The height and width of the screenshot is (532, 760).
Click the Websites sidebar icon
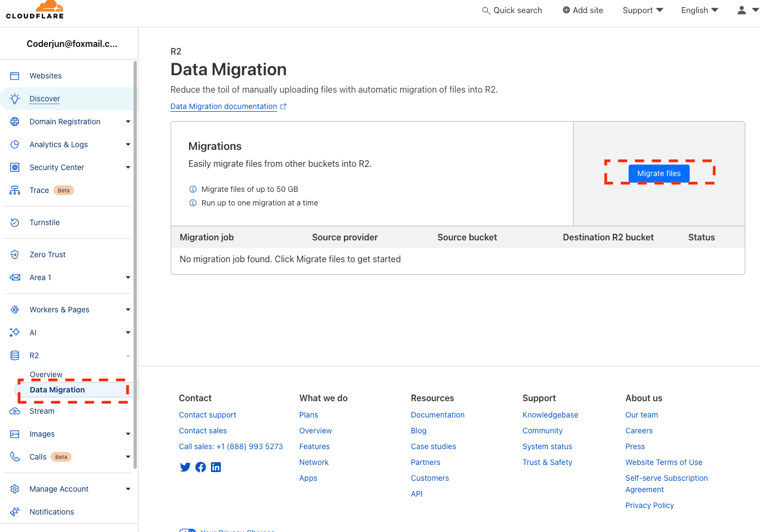pos(15,76)
